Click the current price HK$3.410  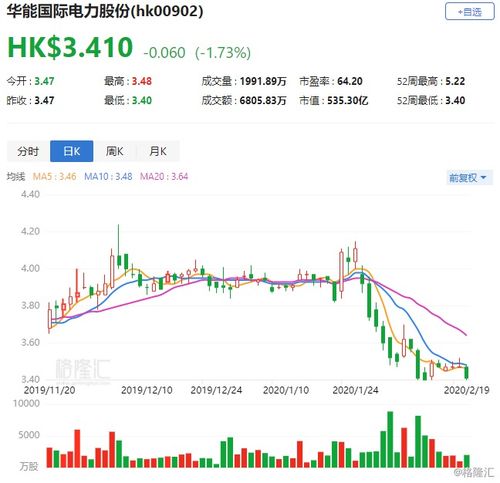point(70,47)
